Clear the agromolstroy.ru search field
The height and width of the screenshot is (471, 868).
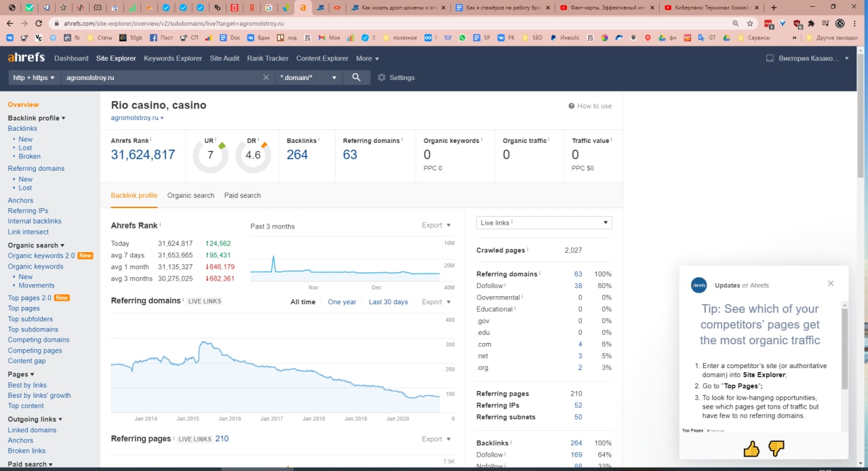pos(266,78)
